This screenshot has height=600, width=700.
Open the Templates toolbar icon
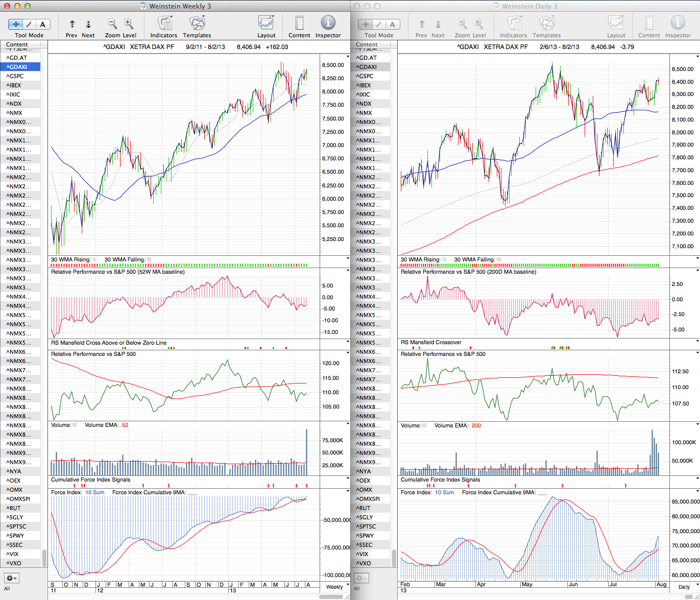[197, 23]
